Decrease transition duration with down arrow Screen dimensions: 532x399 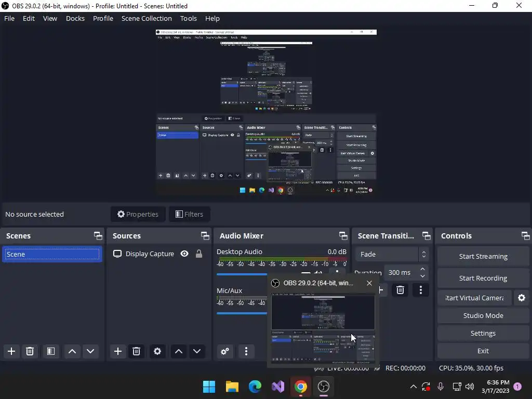coord(422,276)
